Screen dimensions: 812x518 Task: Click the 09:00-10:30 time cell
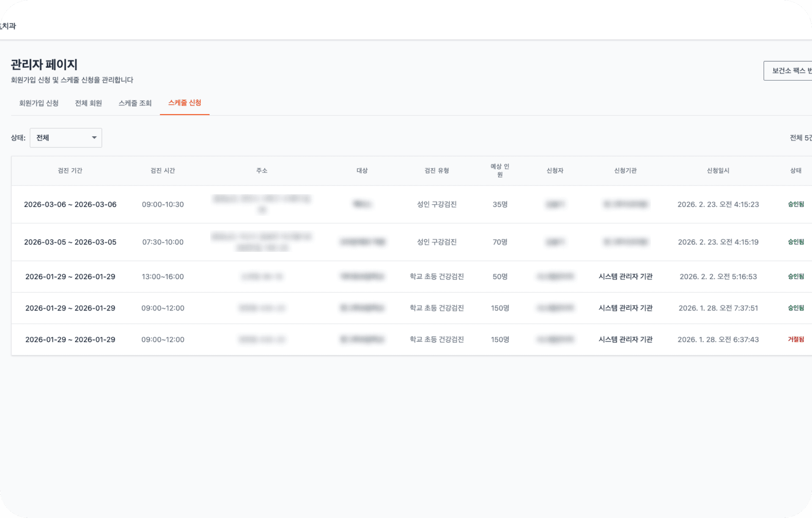click(163, 204)
